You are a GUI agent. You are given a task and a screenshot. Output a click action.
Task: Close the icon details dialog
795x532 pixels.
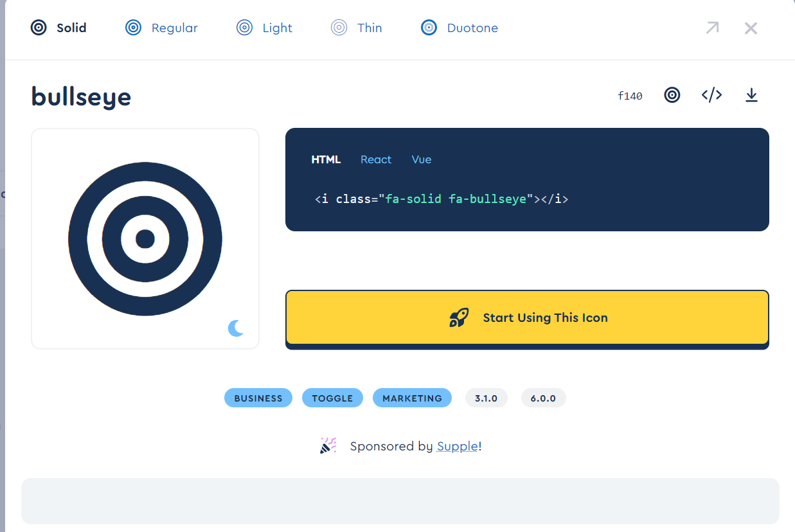click(x=751, y=28)
